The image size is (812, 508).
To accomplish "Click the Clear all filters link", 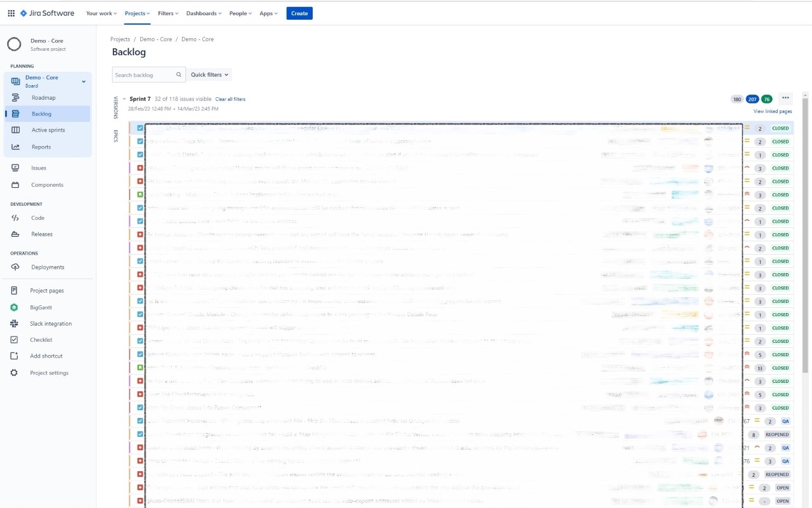I will point(230,99).
